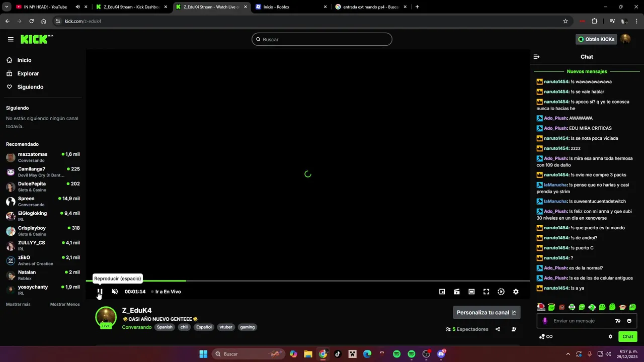
Task: Click the Conversando category link
Action: tap(137, 327)
